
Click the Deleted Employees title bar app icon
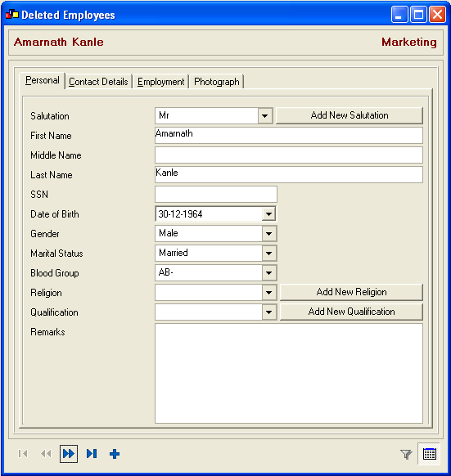[x=12, y=14]
